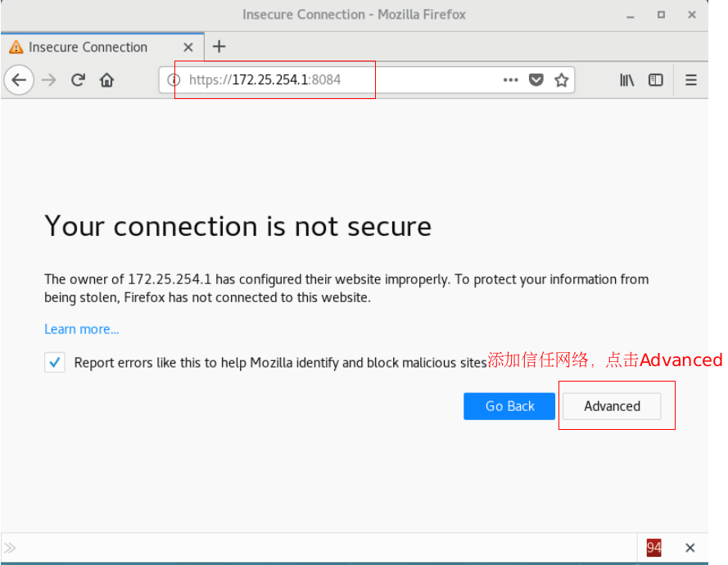
Task: Reload the current page
Action: tap(78, 80)
